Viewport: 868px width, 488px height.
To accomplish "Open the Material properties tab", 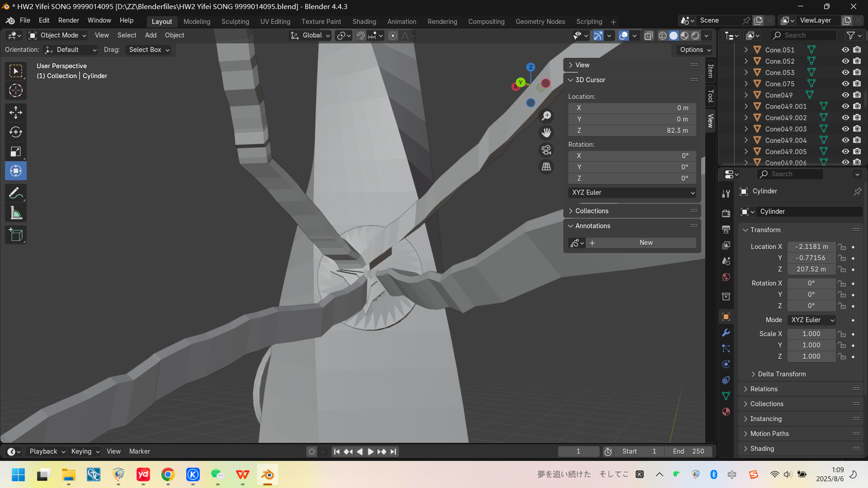I will point(726,412).
